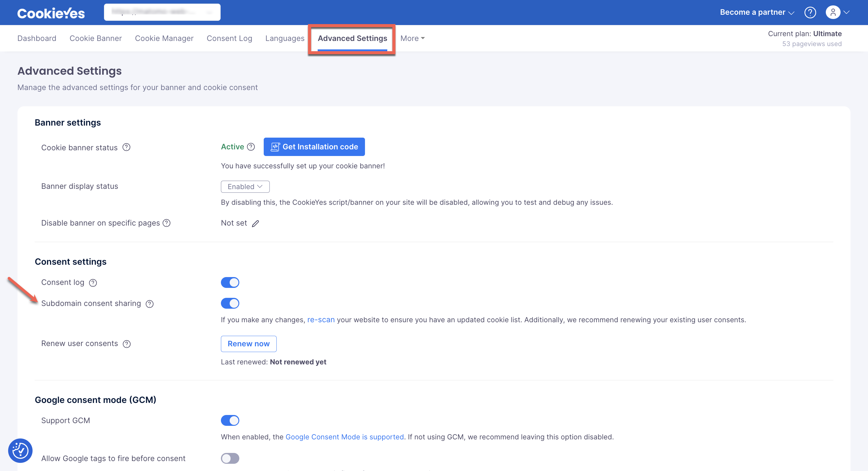Open the Cookie Manager tab
868x471 pixels.
164,38
